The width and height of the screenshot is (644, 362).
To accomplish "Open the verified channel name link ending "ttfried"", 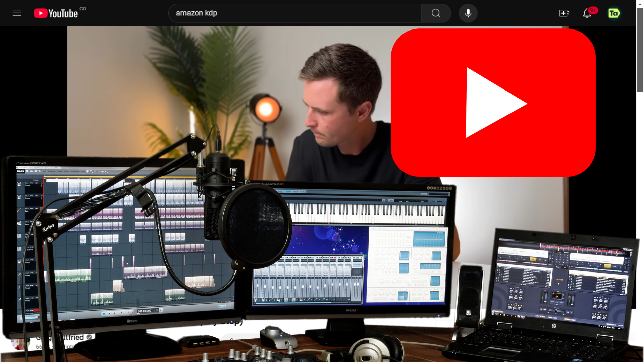I will pos(60,337).
